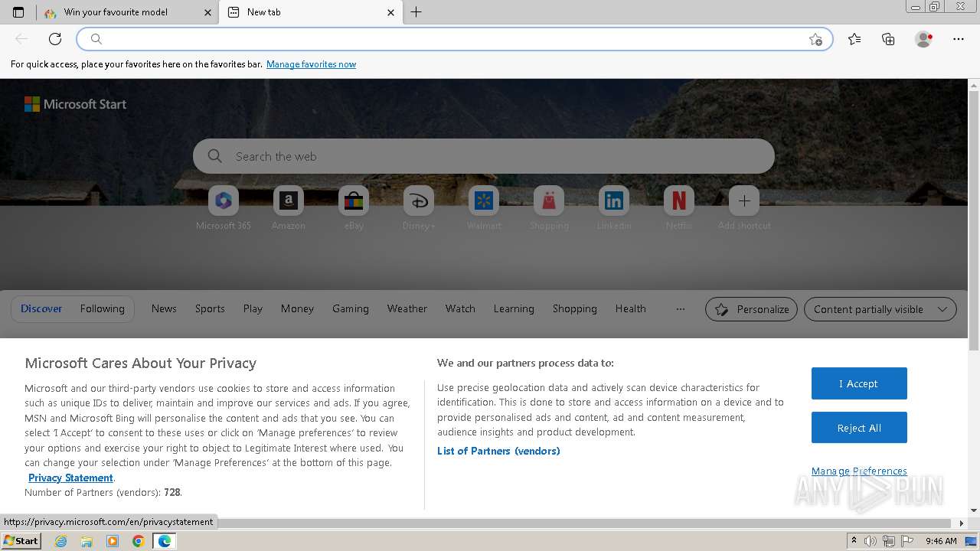Open the Favorites list icon
Image resolution: width=980 pixels, height=551 pixels.
click(854, 39)
